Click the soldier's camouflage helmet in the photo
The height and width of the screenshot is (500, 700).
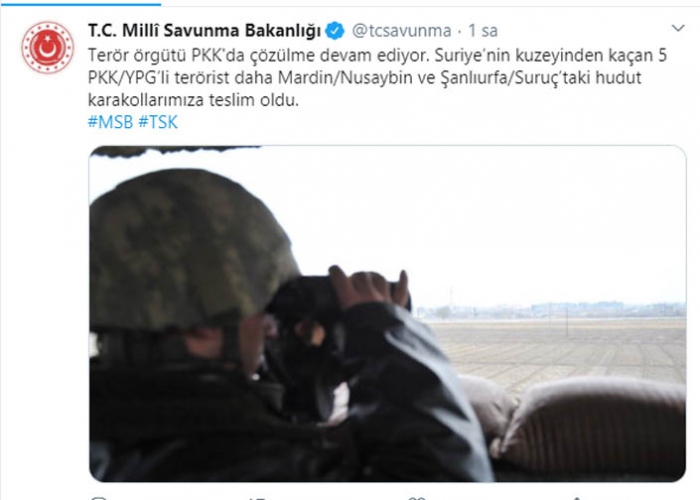click(x=192, y=248)
